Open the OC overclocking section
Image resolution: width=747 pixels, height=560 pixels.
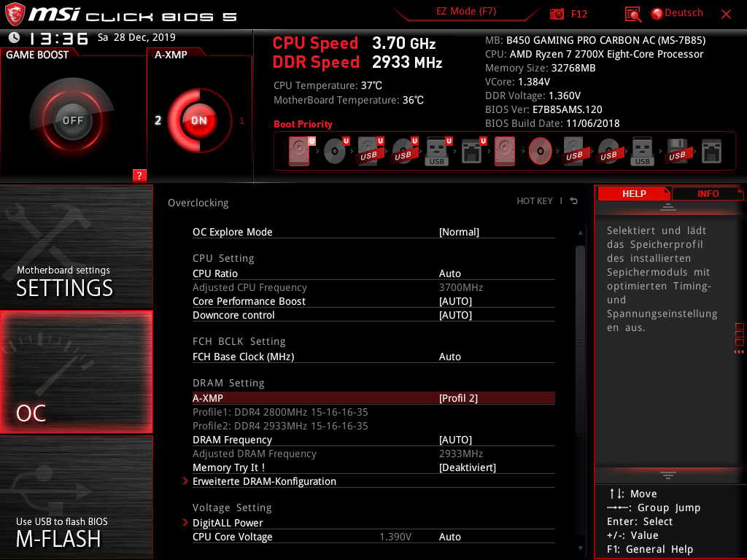76,372
